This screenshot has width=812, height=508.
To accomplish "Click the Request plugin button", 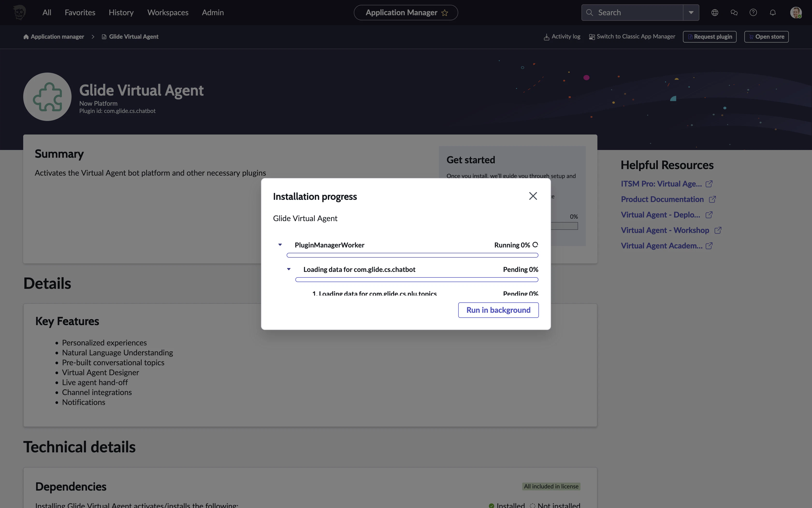I will click(x=710, y=37).
